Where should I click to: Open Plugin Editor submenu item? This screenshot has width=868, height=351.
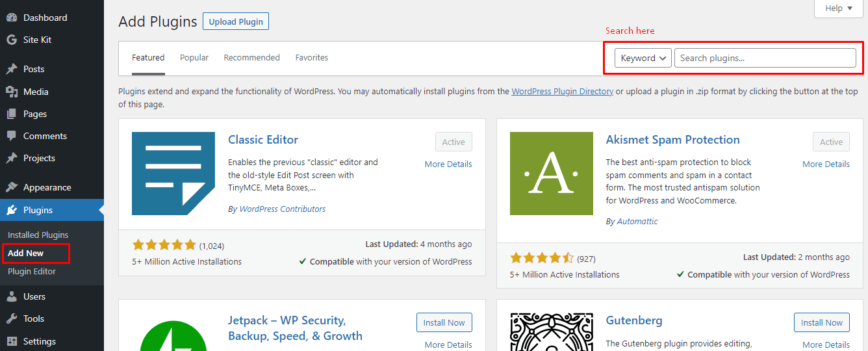[x=32, y=271]
